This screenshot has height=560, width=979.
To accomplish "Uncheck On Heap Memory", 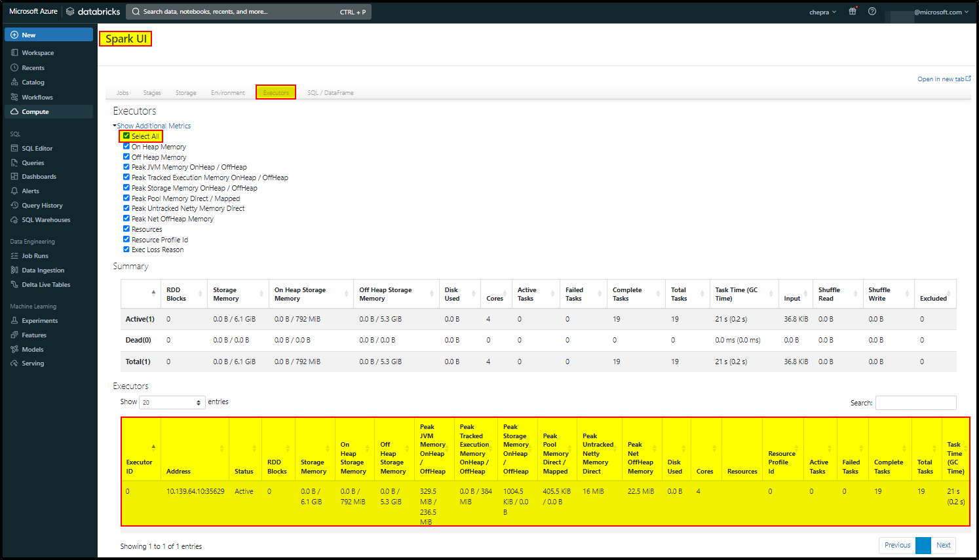I will click(x=126, y=146).
